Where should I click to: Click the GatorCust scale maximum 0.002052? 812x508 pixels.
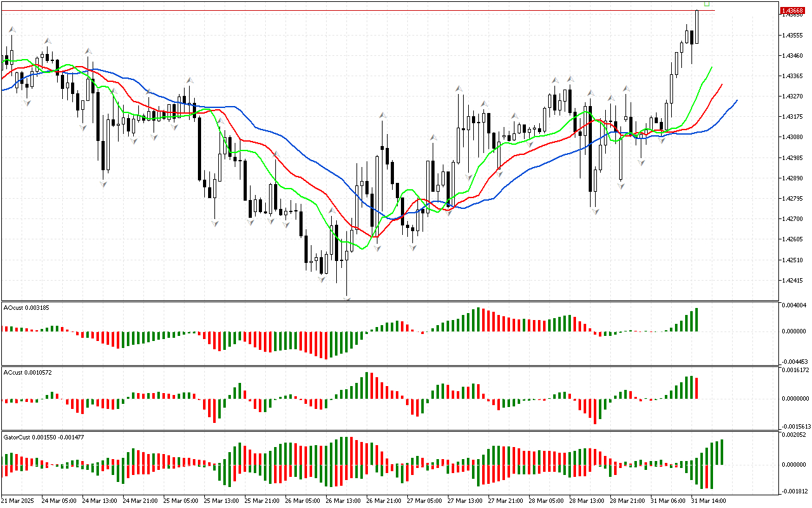(794, 435)
